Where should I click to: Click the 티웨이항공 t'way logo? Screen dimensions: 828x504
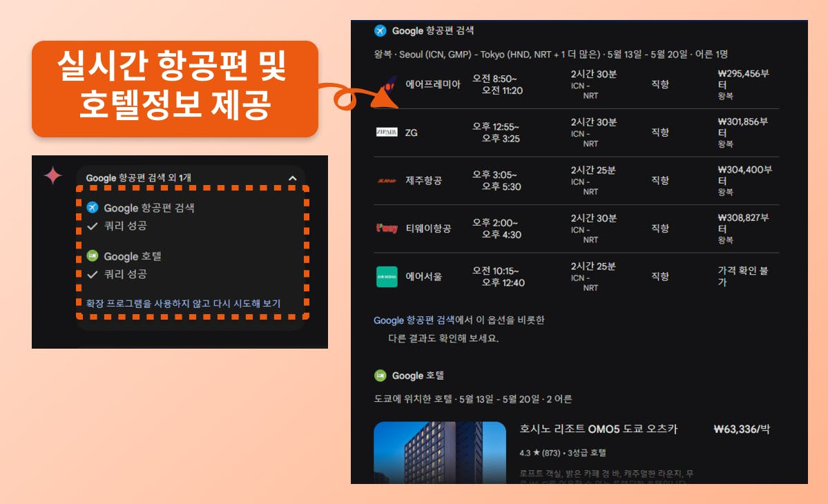[x=387, y=228]
